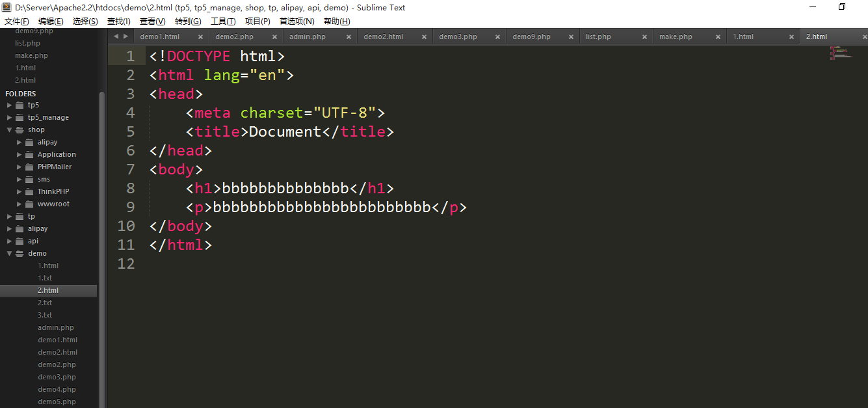The image size is (868, 408).
Task: Click the minimap code preview
Action: [x=841, y=53]
